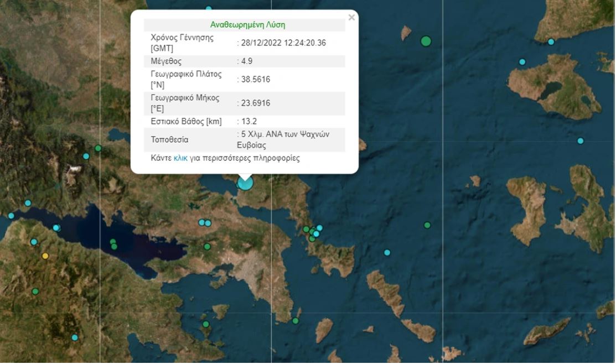
Task: Click the left cyan marker of the pair northwest of Athens
Action: 202,222
